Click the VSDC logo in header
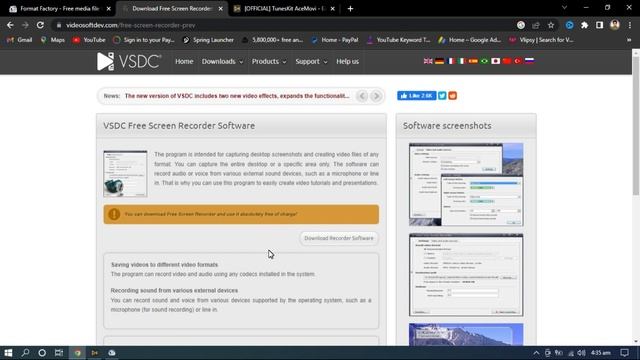 click(x=129, y=61)
